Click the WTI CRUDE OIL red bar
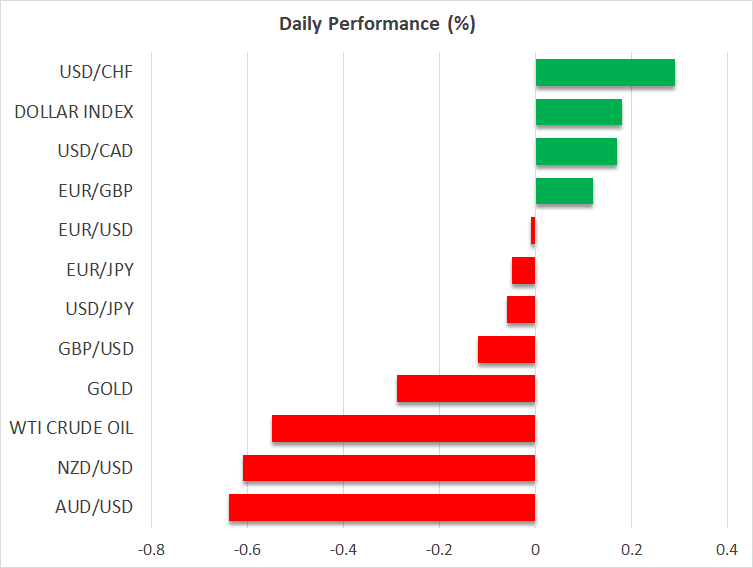Screen dimensions: 753x568 (403, 429)
